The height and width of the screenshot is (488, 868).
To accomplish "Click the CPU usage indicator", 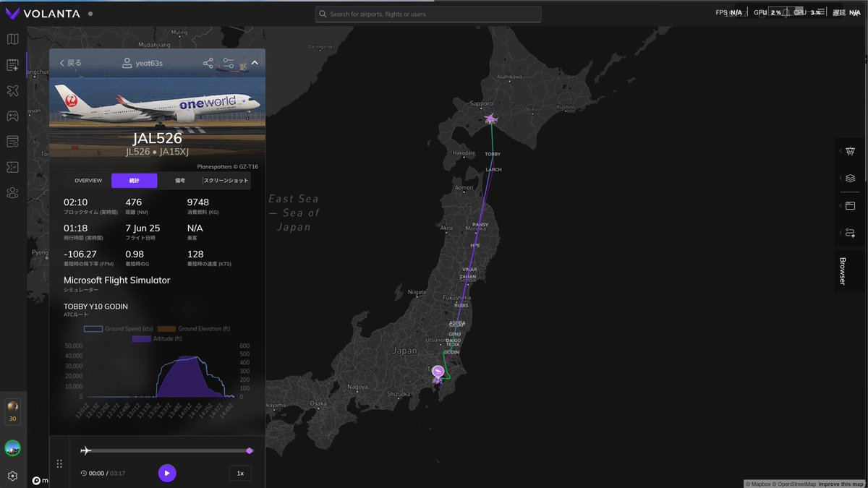I will coord(809,12).
